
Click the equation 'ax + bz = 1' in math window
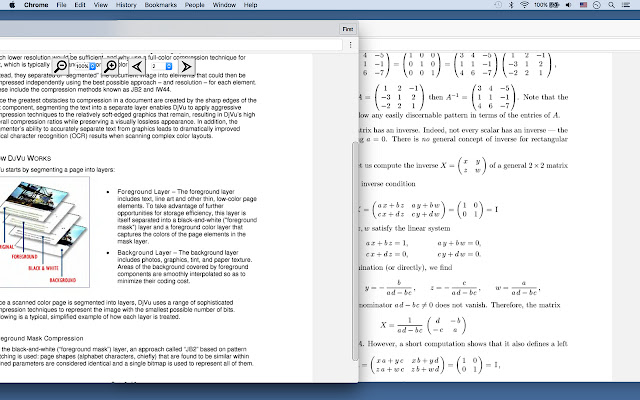point(386,243)
